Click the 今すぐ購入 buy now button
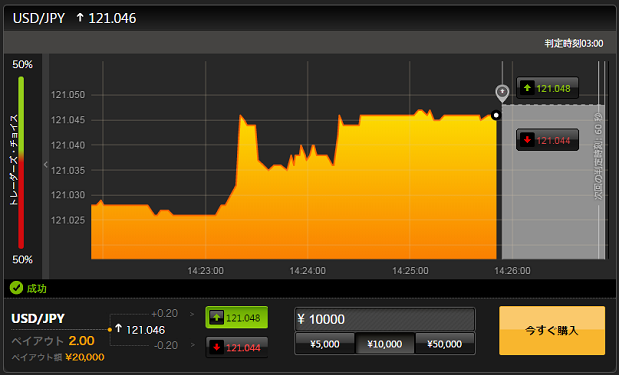Screen dimensions: 619x375 pos(552,330)
